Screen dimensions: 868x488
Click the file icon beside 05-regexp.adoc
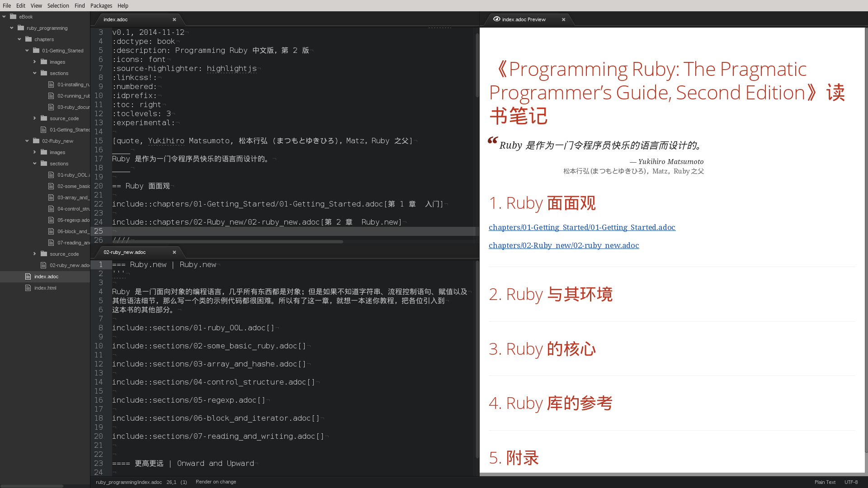(51, 220)
